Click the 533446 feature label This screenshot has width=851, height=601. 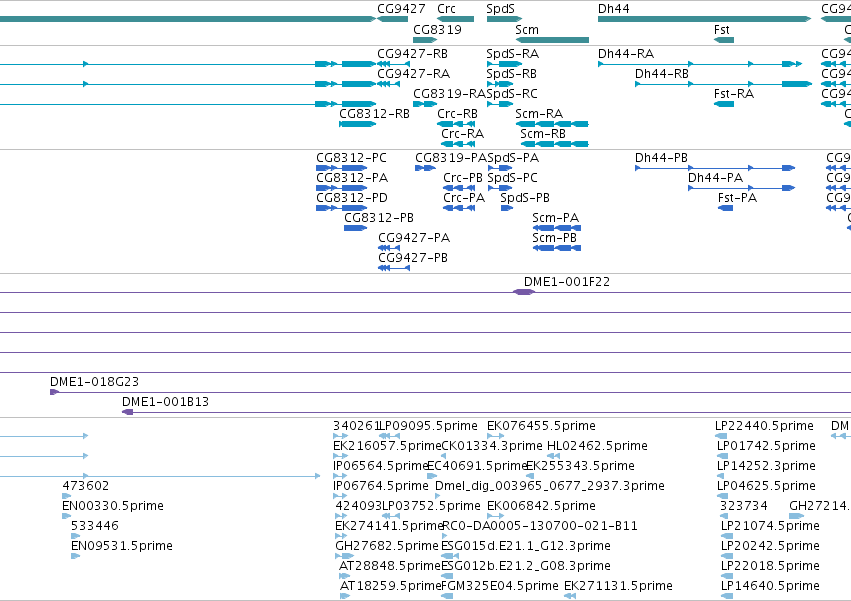pos(94,527)
